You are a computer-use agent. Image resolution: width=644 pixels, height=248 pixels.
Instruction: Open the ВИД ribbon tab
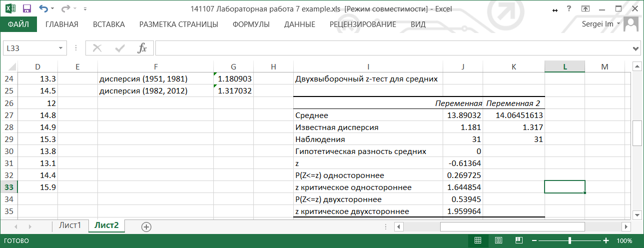[418, 24]
